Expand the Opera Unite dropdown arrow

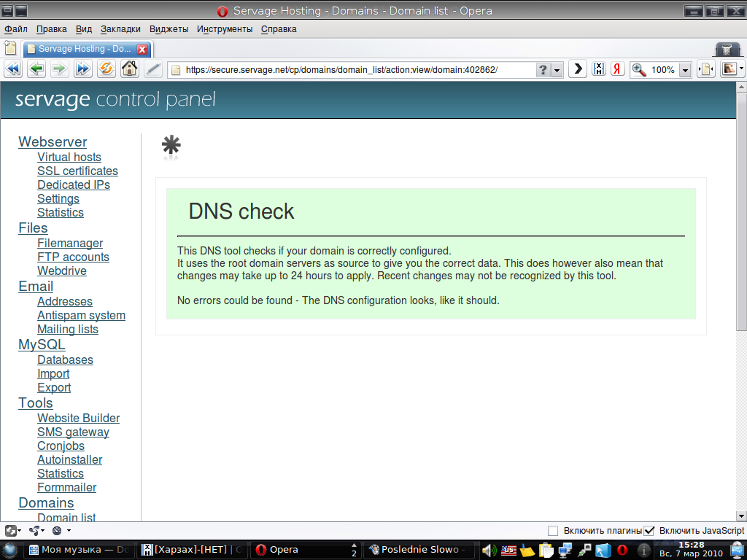[x=69, y=531]
